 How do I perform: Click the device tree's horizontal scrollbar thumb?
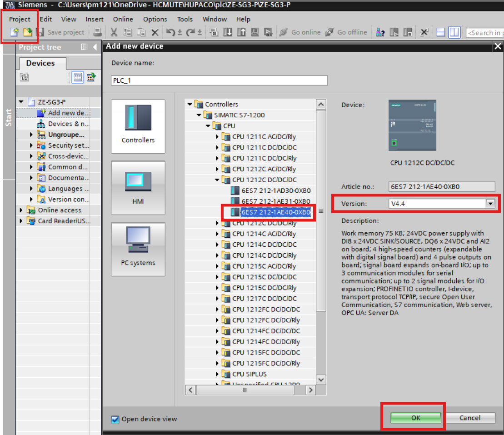[245, 390]
